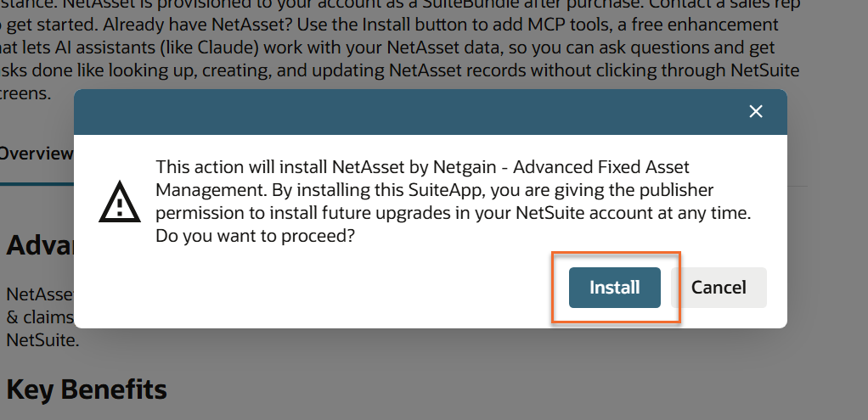Click dimmed backdrop right of Key Benefits
The width and height of the screenshot is (868, 420).
coord(499,388)
